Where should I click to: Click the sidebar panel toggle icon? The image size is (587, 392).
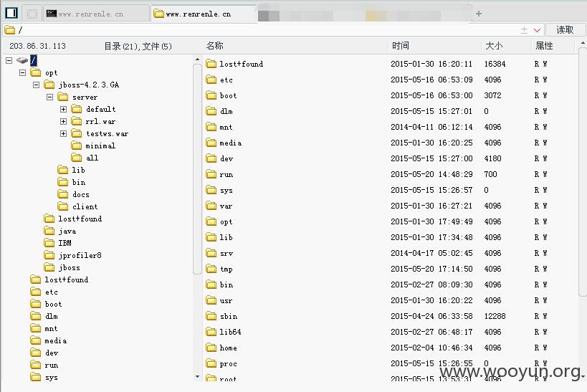click(11, 13)
